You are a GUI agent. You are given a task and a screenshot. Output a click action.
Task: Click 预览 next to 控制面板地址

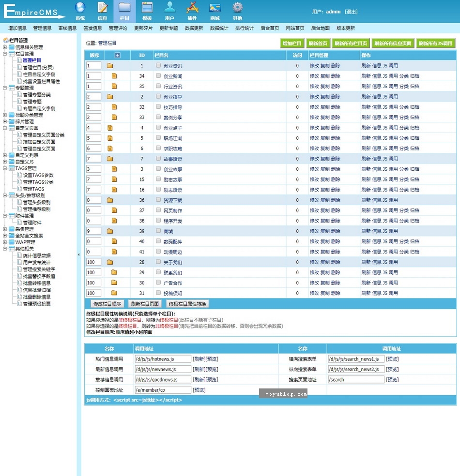coord(199,390)
